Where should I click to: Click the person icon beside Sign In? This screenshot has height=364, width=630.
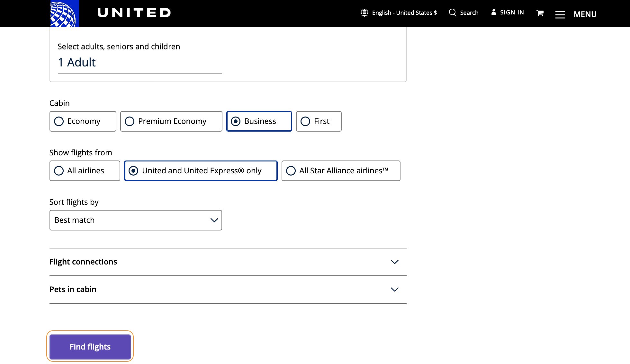[494, 12]
